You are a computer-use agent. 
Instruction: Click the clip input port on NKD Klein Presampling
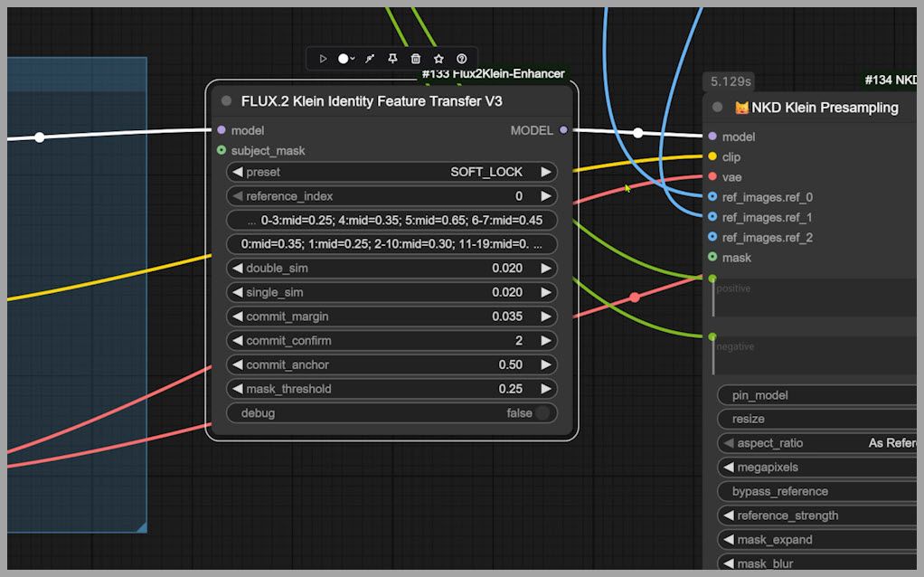[712, 156]
